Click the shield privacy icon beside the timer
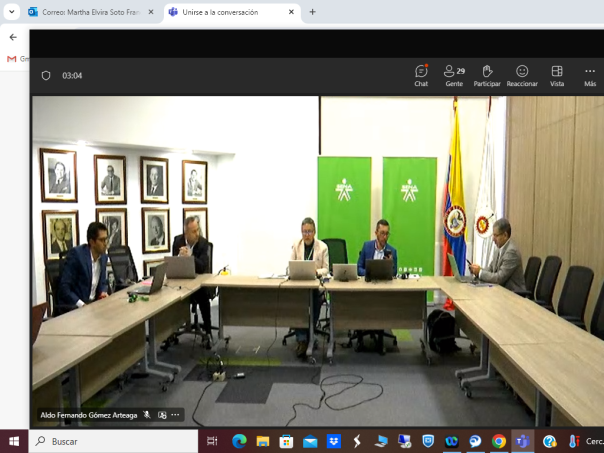Image resolution: width=604 pixels, height=453 pixels. (x=46, y=75)
